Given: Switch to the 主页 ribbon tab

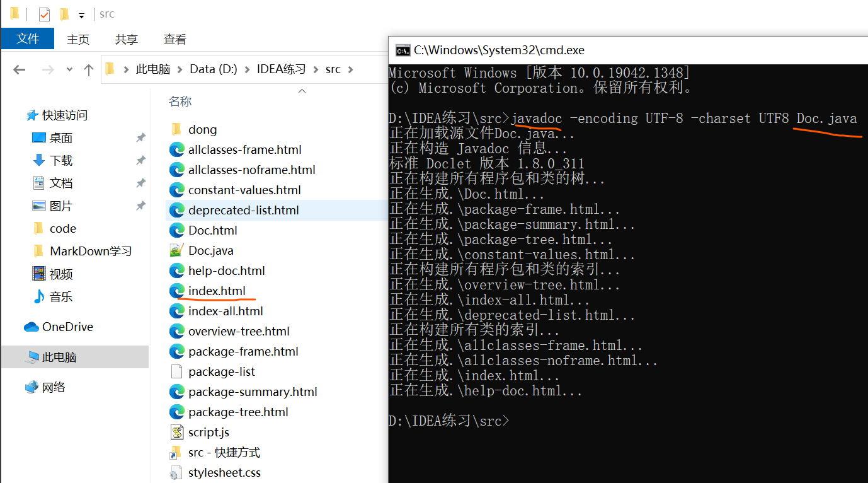Looking at the screenshot, I should 78,39.
